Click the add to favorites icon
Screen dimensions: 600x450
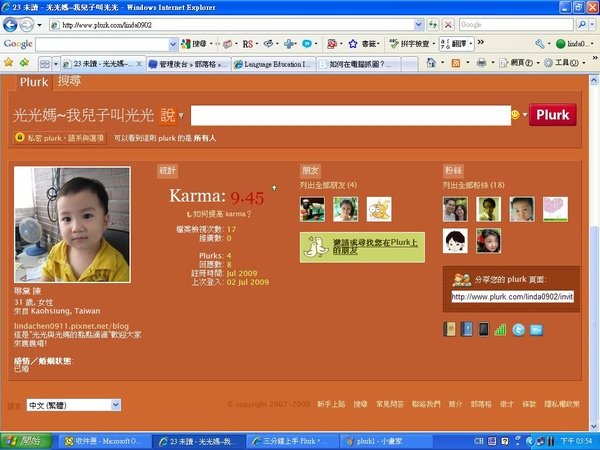[24, 62]
